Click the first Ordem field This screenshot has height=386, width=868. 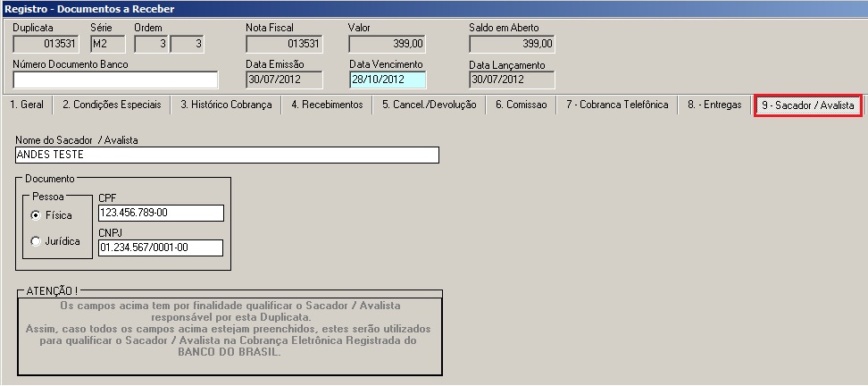pyautogui.click(x=151, y=45)
